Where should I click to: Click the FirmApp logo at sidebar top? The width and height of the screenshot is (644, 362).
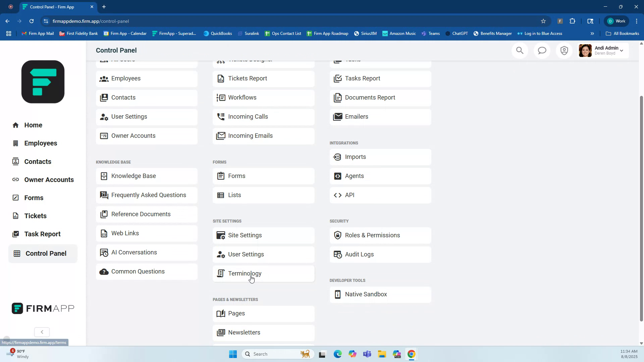click(42, 81)
